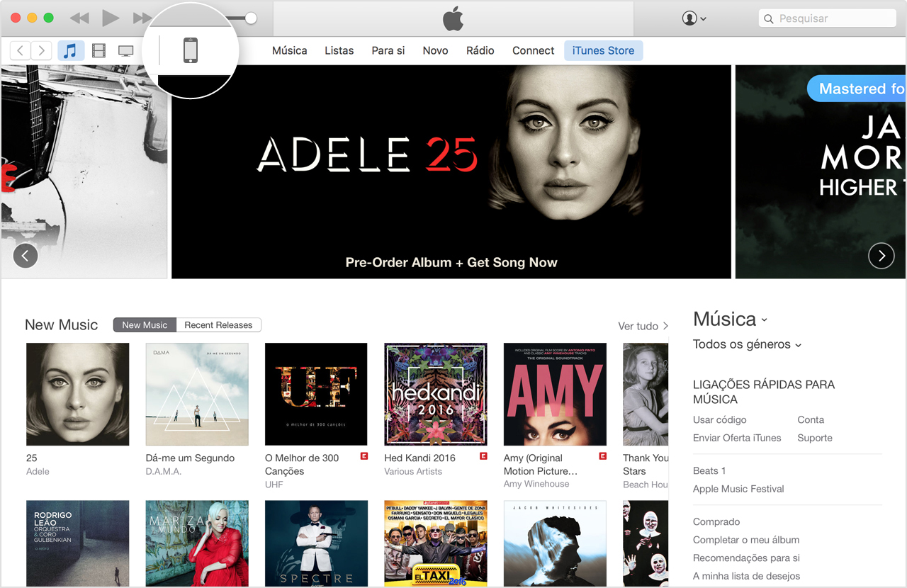Switch to the TV Shows library icon
The width and height of the screenshot is (907, 588).
125,50
